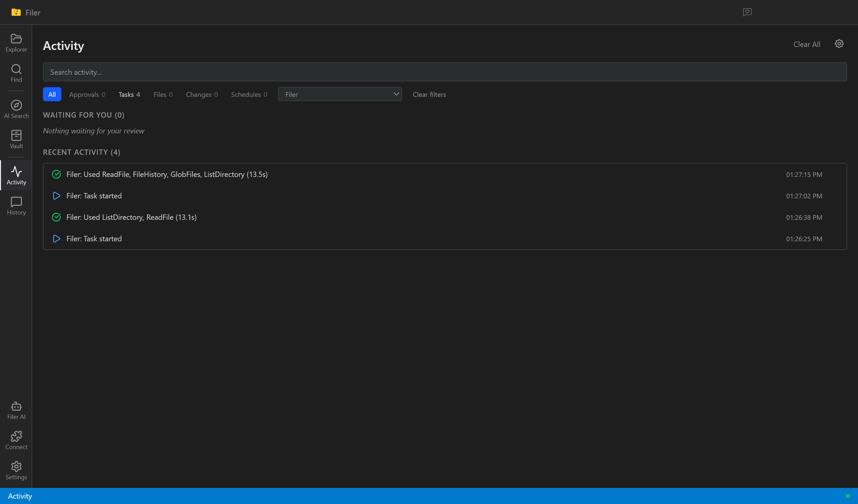
Task: Click the 'RECENT ACTIVITY (4)' heading
Action: click(x=82, y=152)
